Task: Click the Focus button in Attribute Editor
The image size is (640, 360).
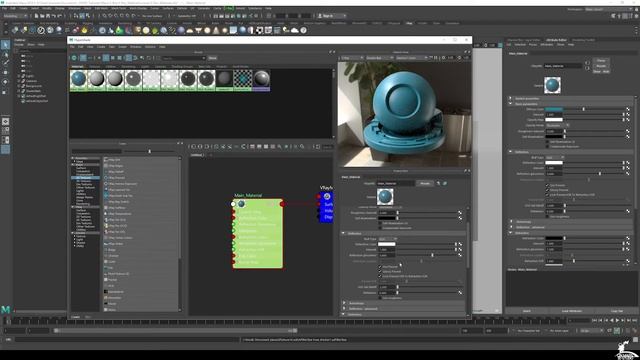Action: 601,60
